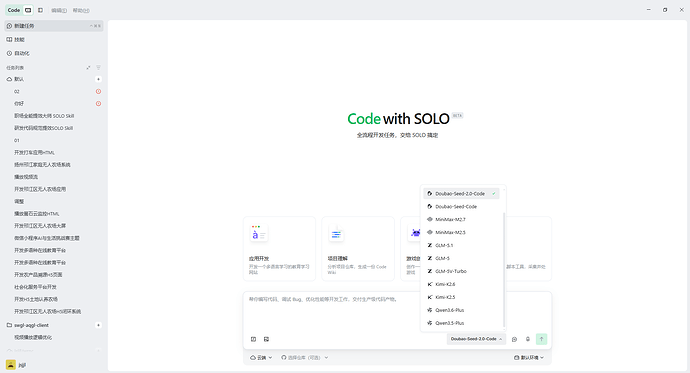Select Doubao-Seed-2.0-Code in model list
The width and height of the screenshot is (690, 373).
point(461,194)
